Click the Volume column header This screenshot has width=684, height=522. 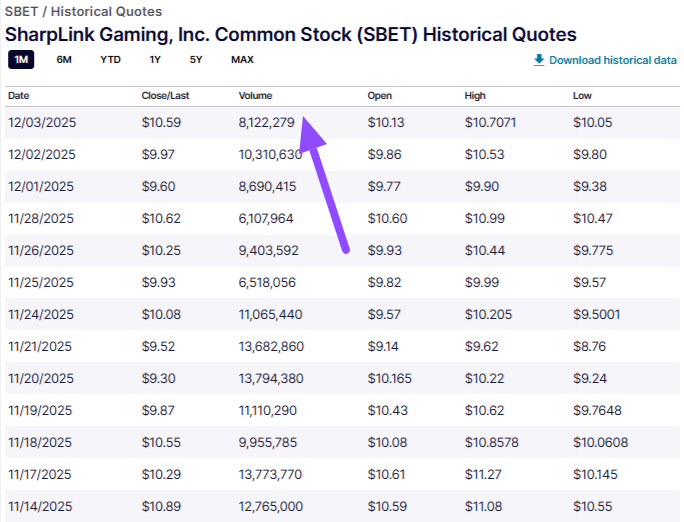tap(255, 96)
